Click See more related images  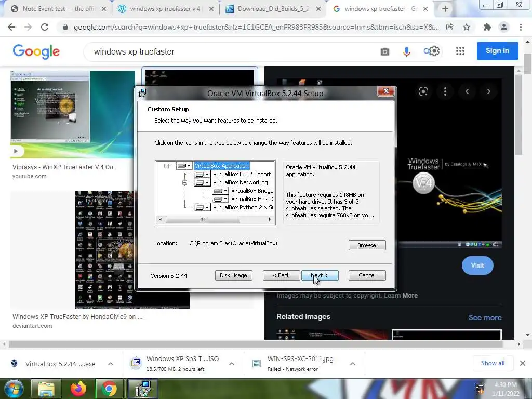click(485, 317)
